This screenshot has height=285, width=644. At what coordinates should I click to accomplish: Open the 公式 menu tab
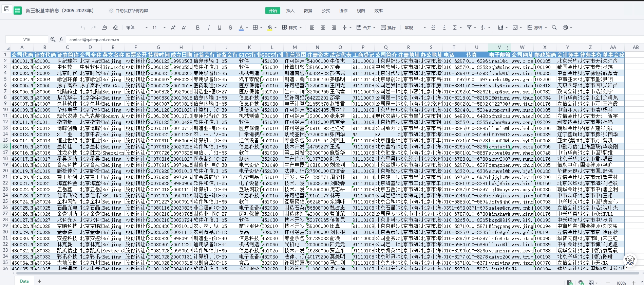[325, 11]
